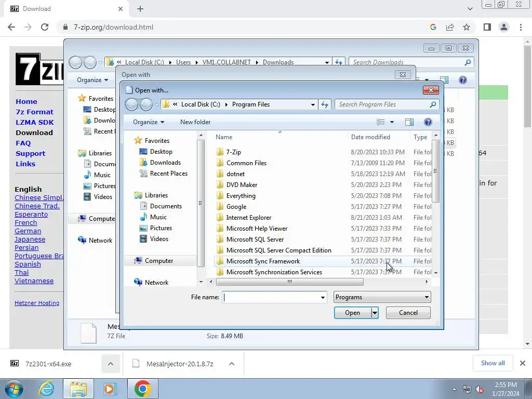Refresh the Program Files location
532x399 pixels.
325,104
